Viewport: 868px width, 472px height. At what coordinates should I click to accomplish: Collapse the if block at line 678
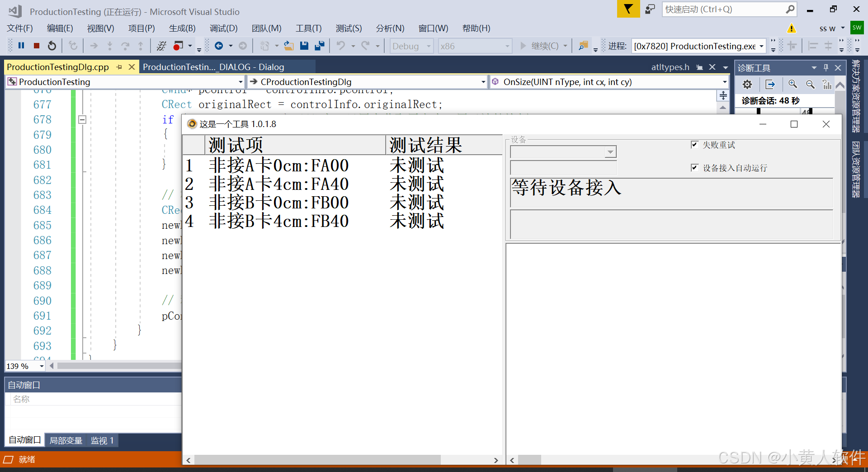[82, 120]
